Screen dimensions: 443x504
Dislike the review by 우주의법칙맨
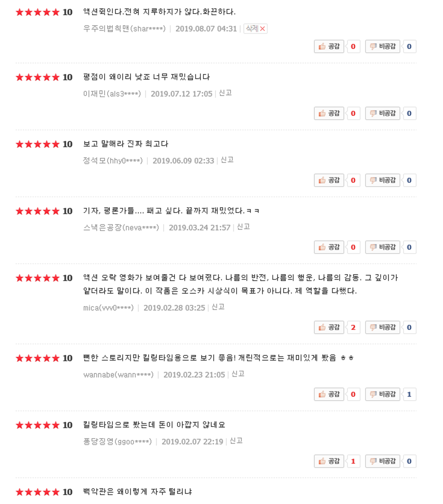click(382, 46)
